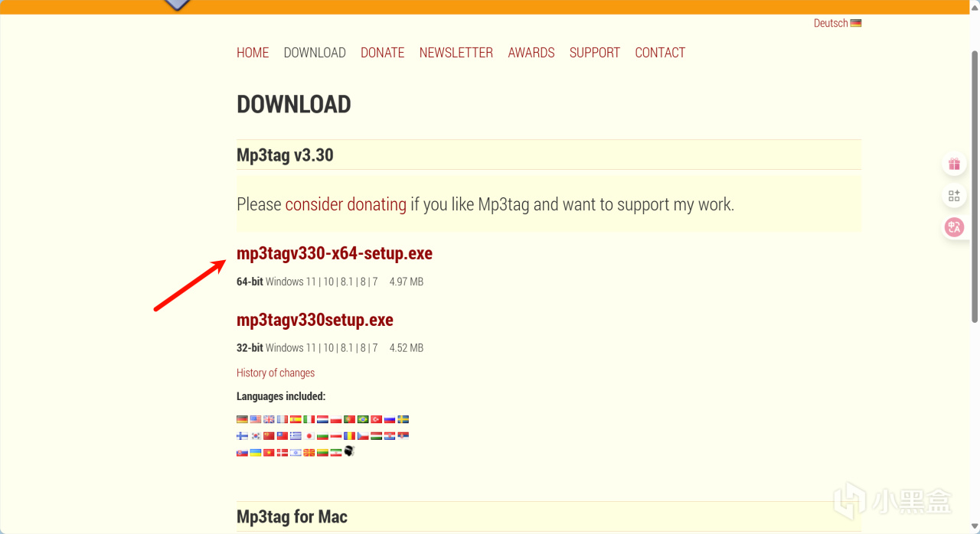Viewport: 980px width, 534px height.
Task: Open the NEWSLETTER menu item
Action: tap(456, 53)
